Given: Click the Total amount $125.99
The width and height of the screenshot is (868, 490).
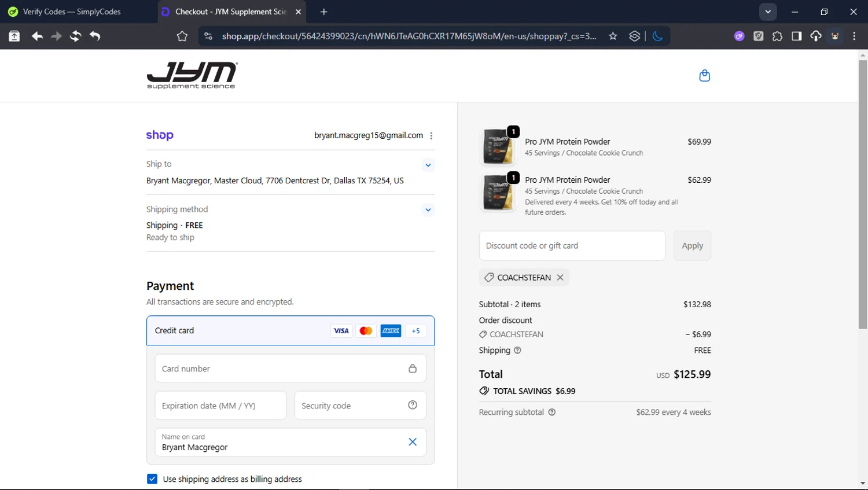Looking at the screenshot, I should 692,374.
